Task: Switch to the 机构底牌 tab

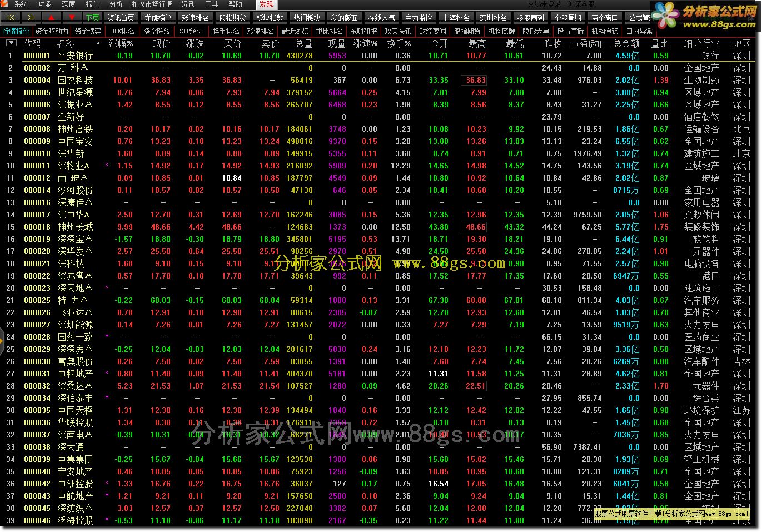Action: click(x=502, y=31)
